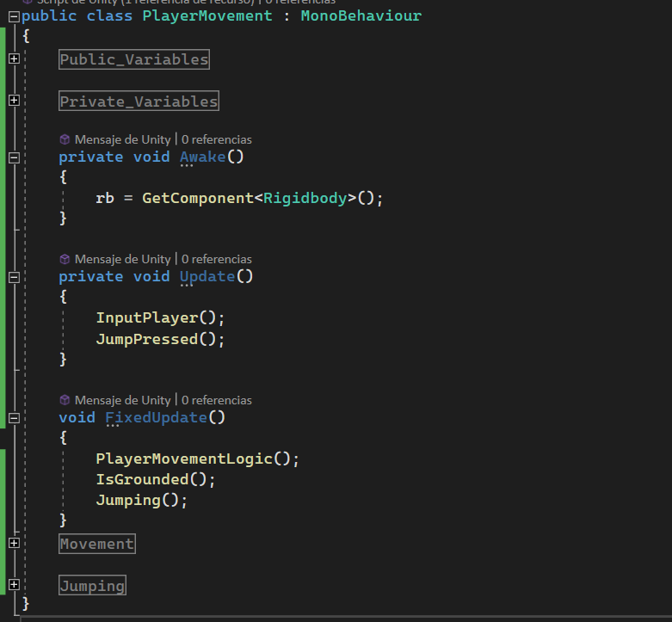Click the Movement collapsed region box
This screenshot has height=622, width=672.
point(97,544)
